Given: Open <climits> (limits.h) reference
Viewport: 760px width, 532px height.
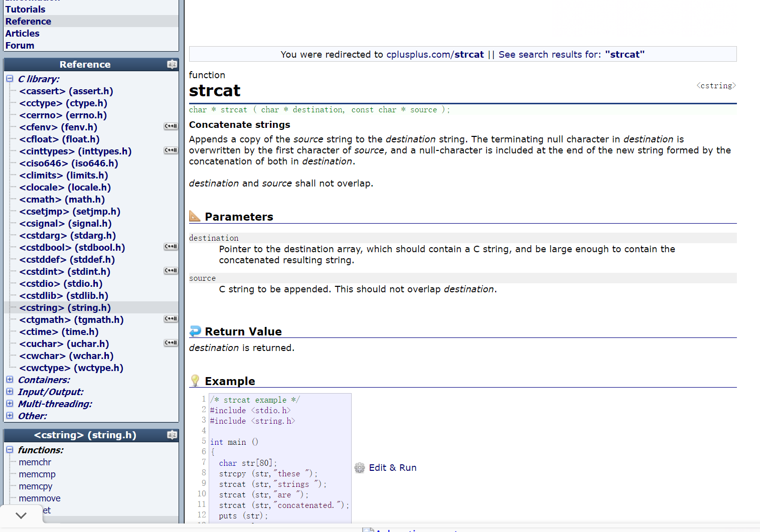Looking at the screenshot, I should click(64, 175).
